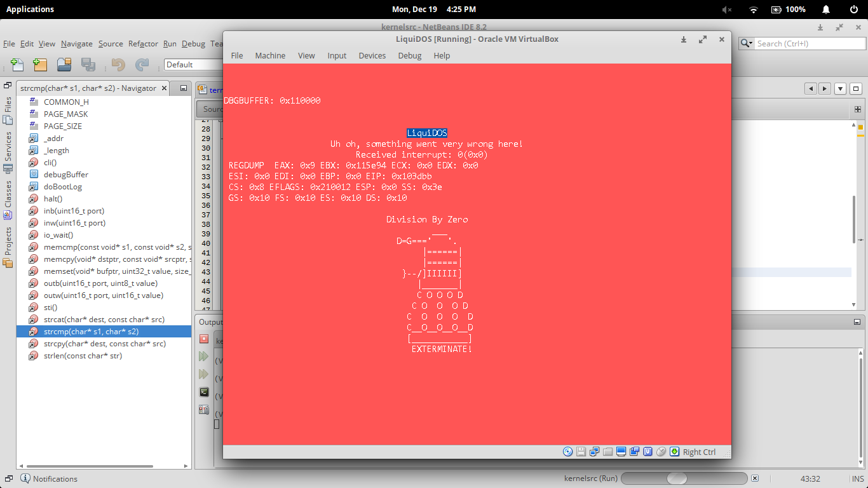Open the Applications menu in top panel

(x=30, y=9)
